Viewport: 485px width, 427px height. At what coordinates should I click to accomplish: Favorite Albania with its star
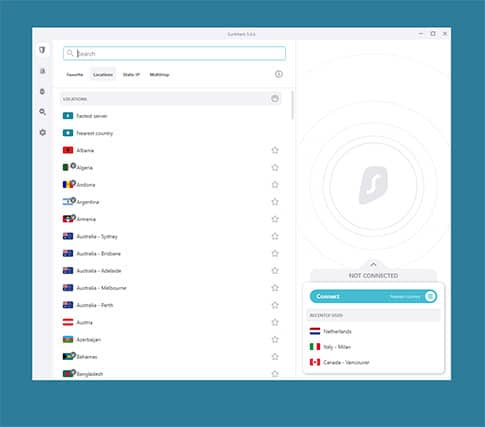275,150
